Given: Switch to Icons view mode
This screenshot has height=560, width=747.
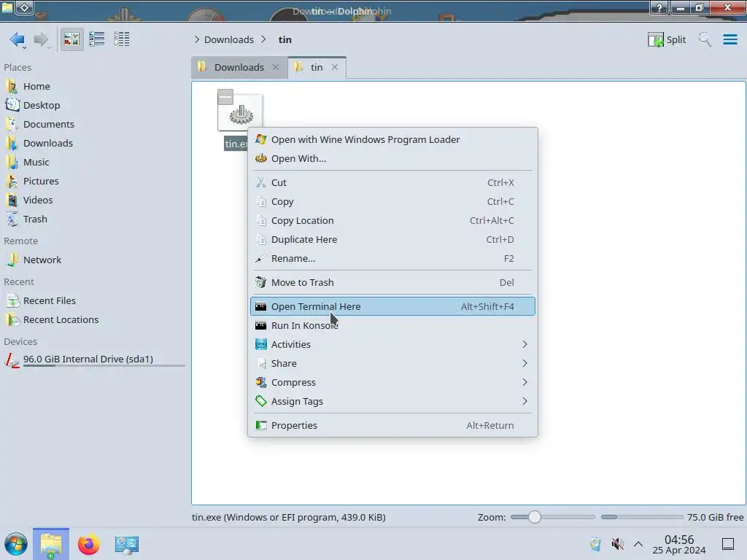Looking at the screenshot, I should click(x=71, y=39).
